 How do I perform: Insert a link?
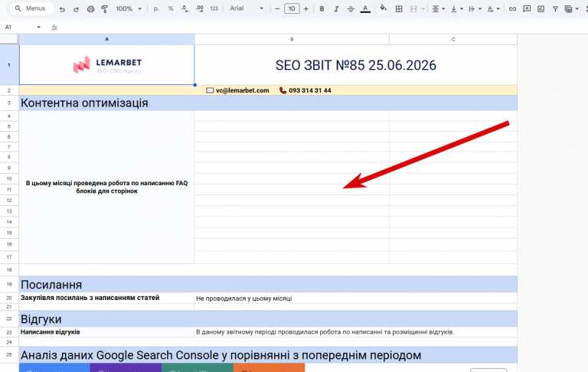pos(512,8)
